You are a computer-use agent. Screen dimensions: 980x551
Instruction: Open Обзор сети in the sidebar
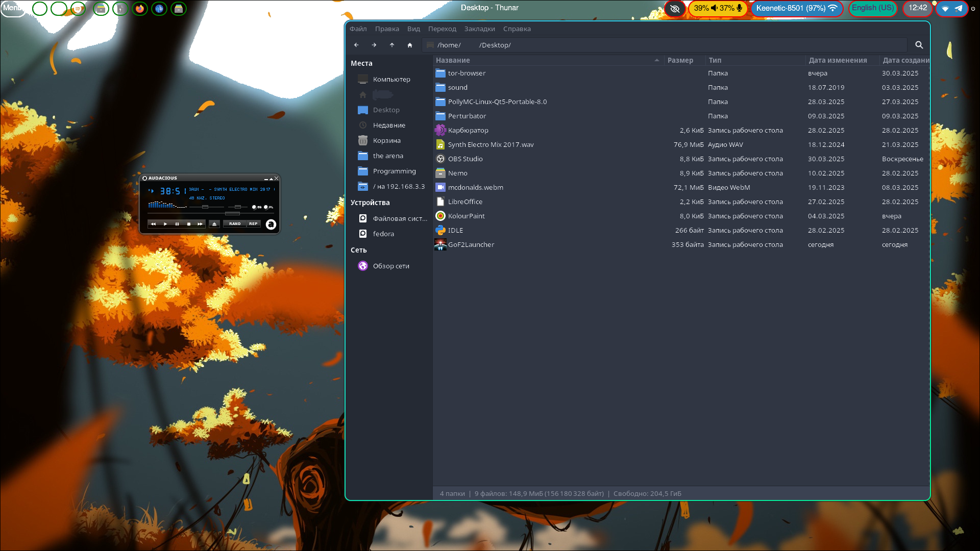[390, 266]
